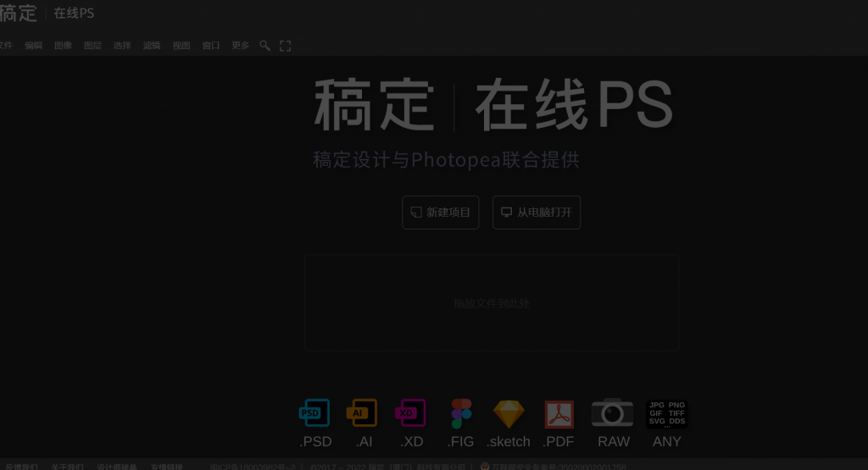Open the 窗口 (Window) menu
Image resolution: width=868 pixels, height=470 pixels.
coord(211,46)
